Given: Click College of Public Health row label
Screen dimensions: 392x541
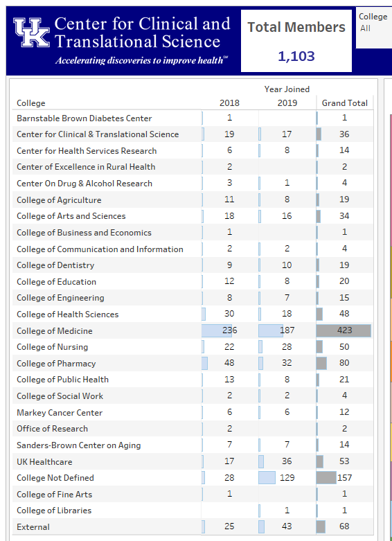Looking at the screenshot, I should coord(62,380).
